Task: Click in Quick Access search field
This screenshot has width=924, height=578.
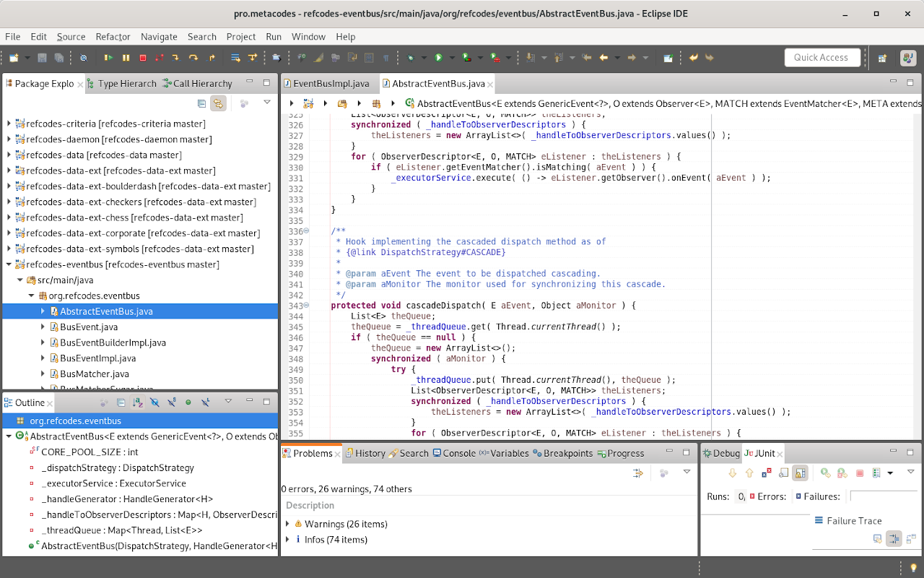Action: tap(822, 58)
